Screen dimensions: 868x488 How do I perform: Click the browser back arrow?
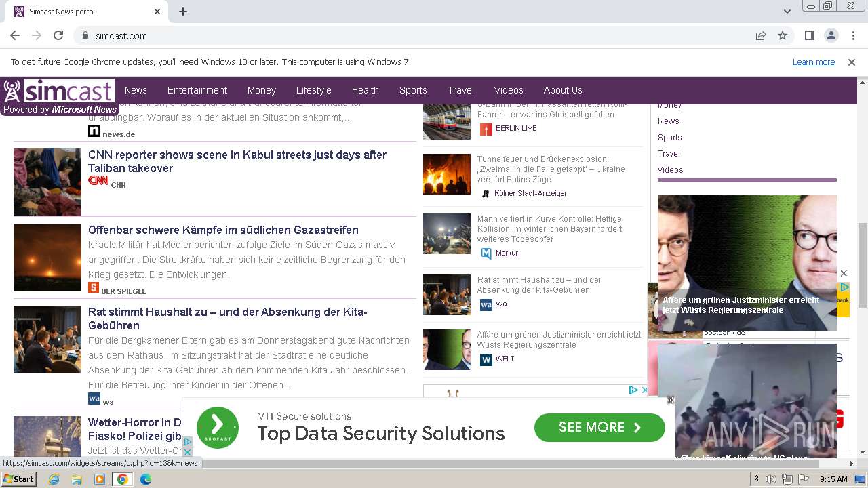tap(15, 35)
